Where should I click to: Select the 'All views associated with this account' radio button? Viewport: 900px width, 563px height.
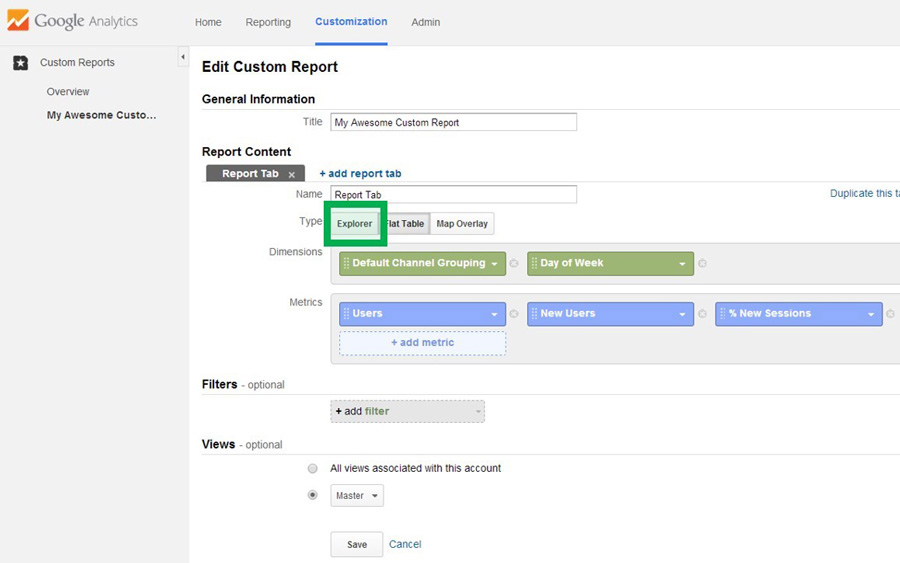312,468
